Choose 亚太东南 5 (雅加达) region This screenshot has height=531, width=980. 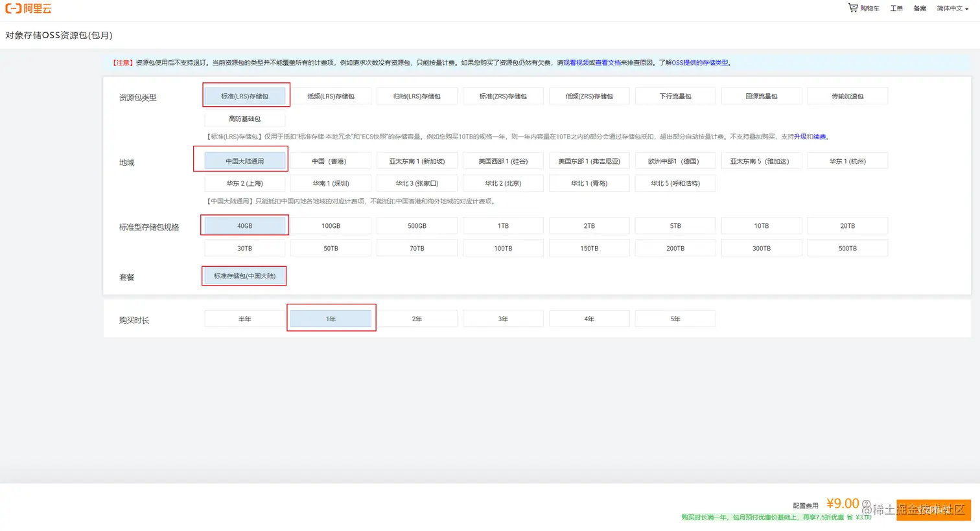pyautogui.click(x=762, y=161)
